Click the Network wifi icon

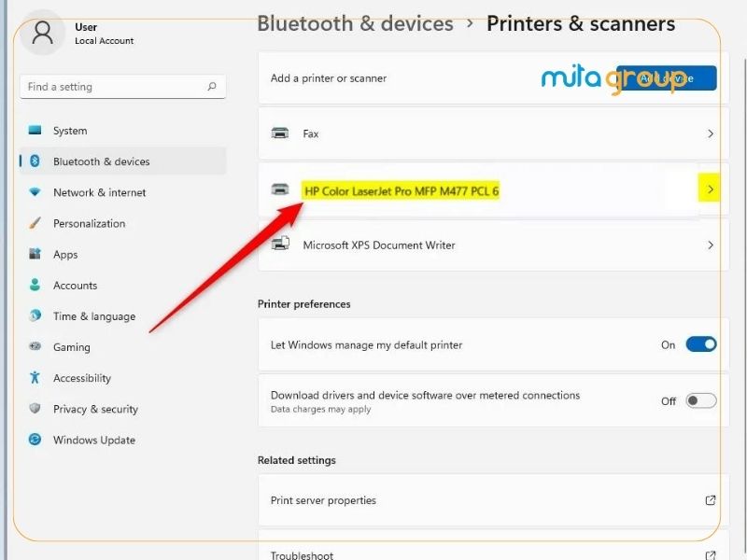click(x=35, y=192)
